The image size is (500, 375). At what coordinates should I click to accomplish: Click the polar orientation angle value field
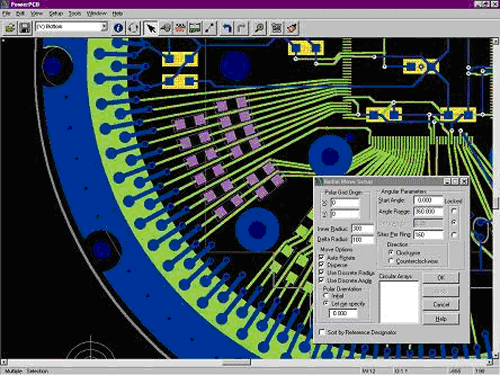[x=343, y=313]
